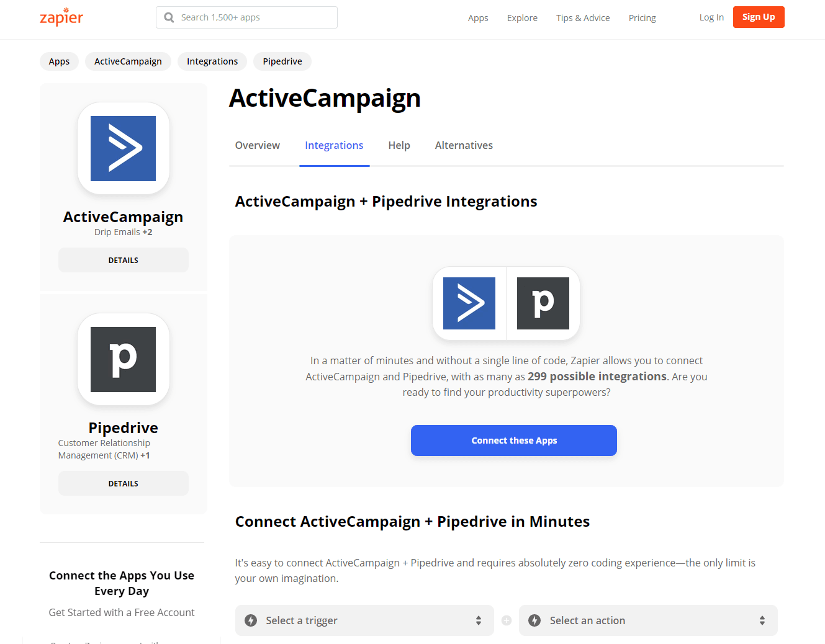825x644 pixels.
Task: Open the Explore navigation menu
Action: pyautogui.click(x=522, y=18)
